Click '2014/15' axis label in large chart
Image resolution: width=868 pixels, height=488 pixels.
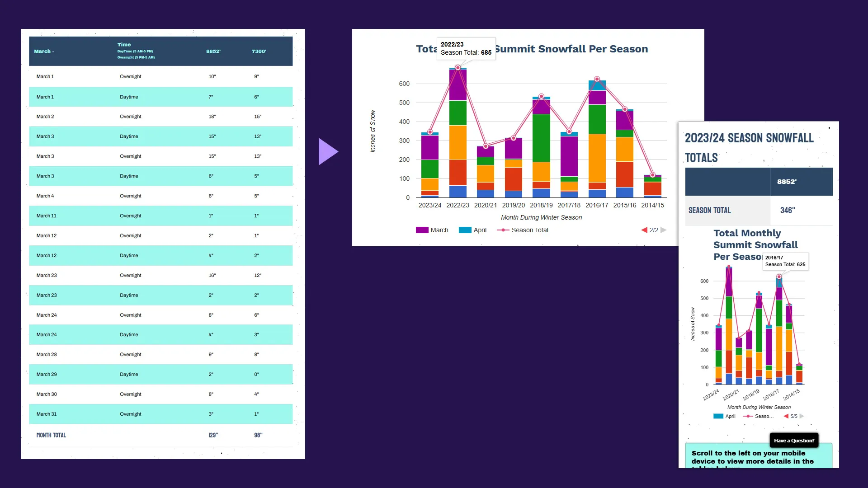(x=653, y=205)
